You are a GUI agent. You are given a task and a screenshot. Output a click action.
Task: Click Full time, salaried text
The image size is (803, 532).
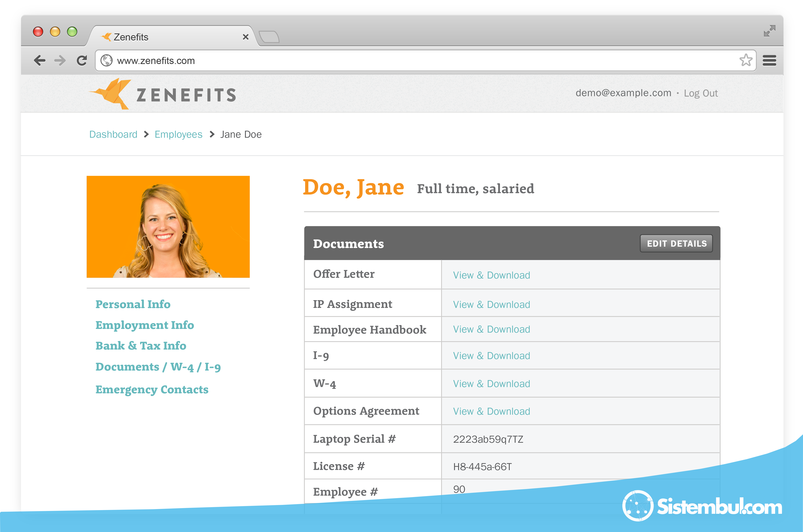click(x=475, y=189)
